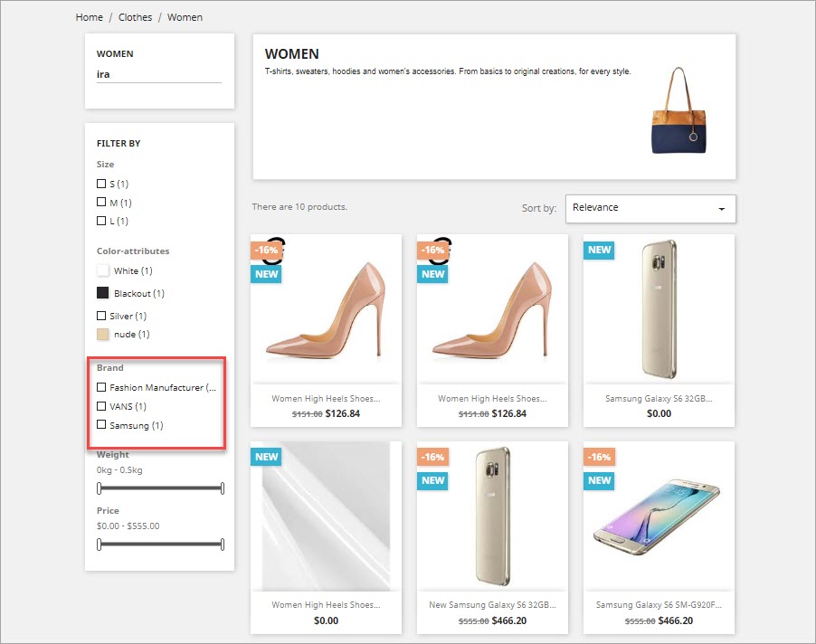816x644 pixels.
Task: Tick the Samsung brand checkbox
Action: click(101, 425)
